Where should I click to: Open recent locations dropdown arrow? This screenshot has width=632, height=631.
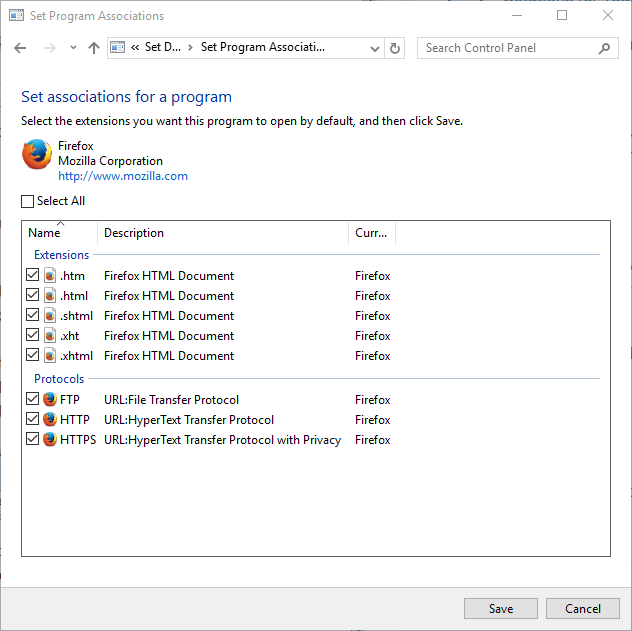tap(73, 48)
